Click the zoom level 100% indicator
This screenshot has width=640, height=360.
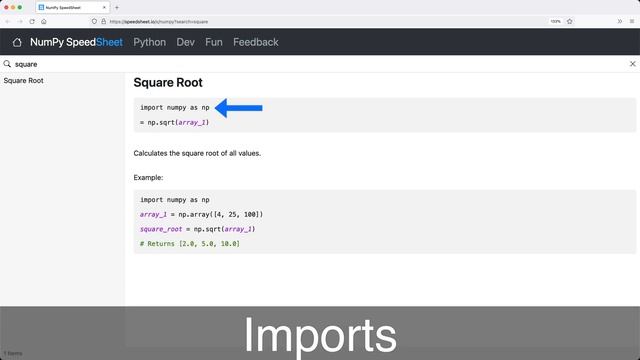tap(556, 21)
